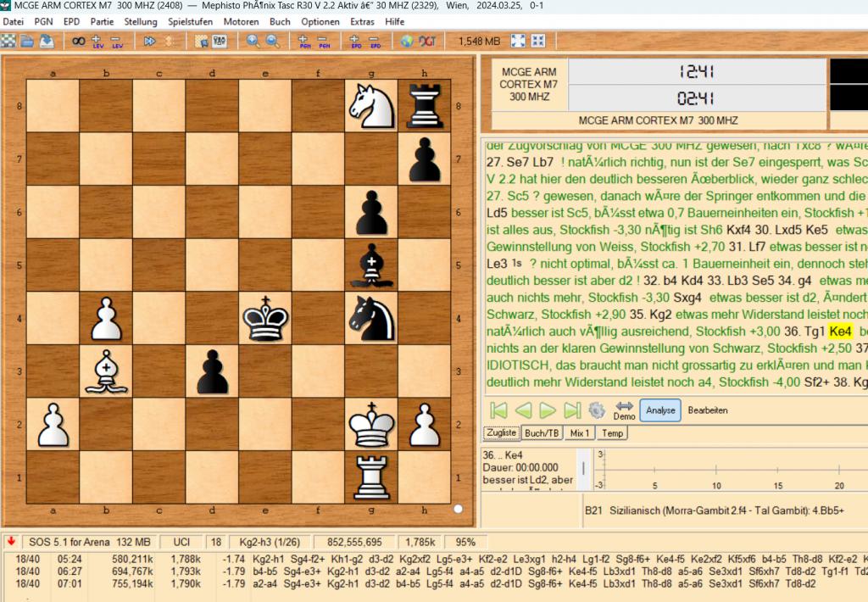Open the Motoren menu
Image resolution: width=868 pixels, height=602 pixels.
[241, 21]
